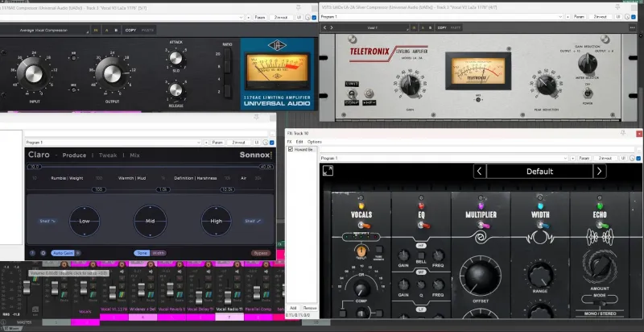Click the Add button in FX chain

(293, 308)
